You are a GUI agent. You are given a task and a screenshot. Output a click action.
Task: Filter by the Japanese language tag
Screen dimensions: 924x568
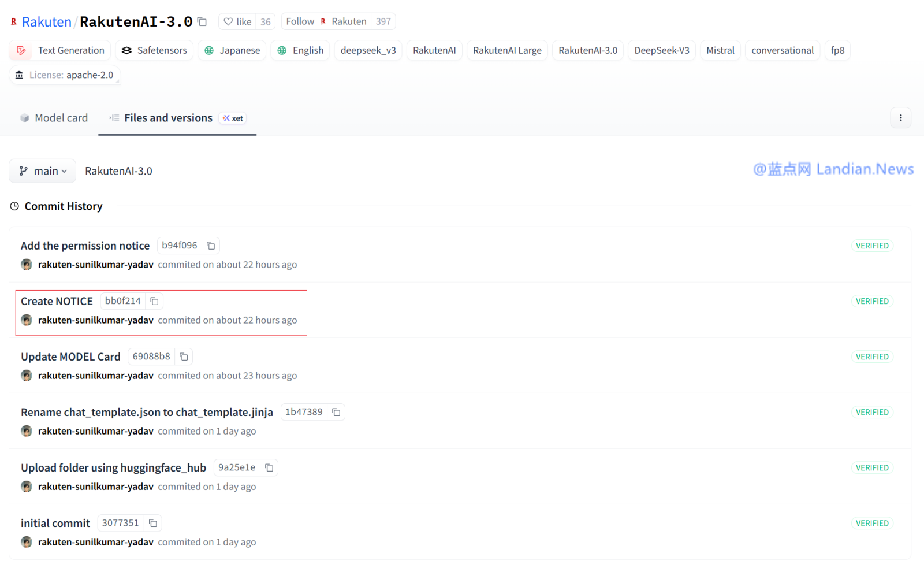tap(232, 50)
